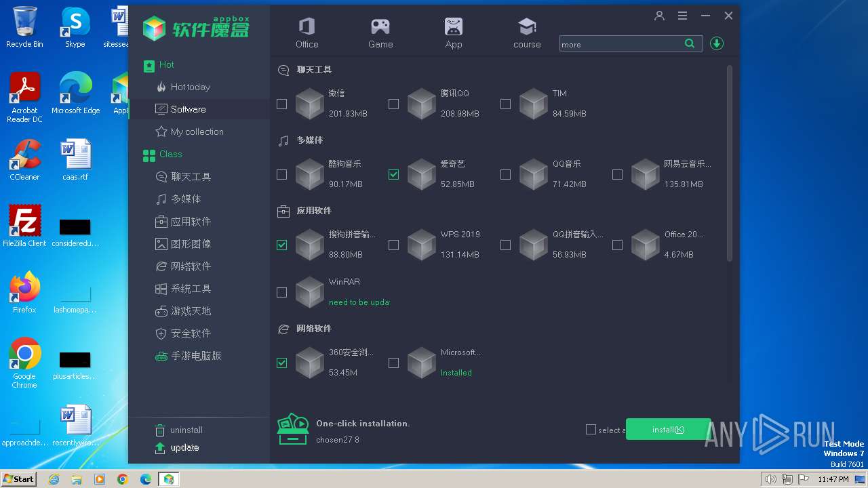Image resolution: width=868 pixels, height=488 pixels.
Task: Open Acrobat Reader DC desktop shortcut
Action: (24, 98)
